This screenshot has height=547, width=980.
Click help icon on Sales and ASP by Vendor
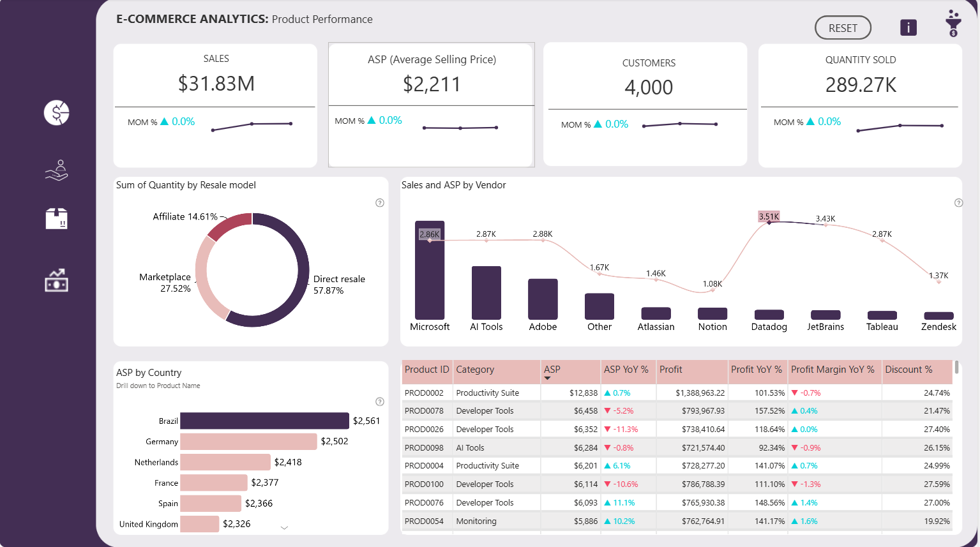(958, 203)
